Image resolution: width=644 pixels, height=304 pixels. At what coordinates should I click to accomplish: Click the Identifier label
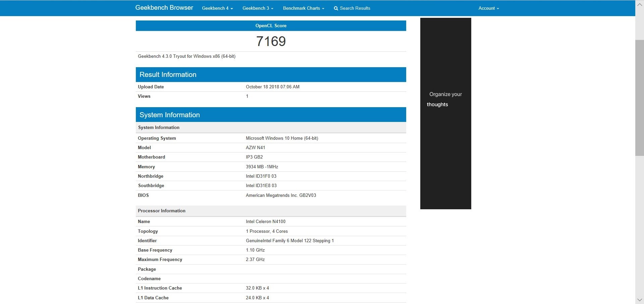pos(147,241)
